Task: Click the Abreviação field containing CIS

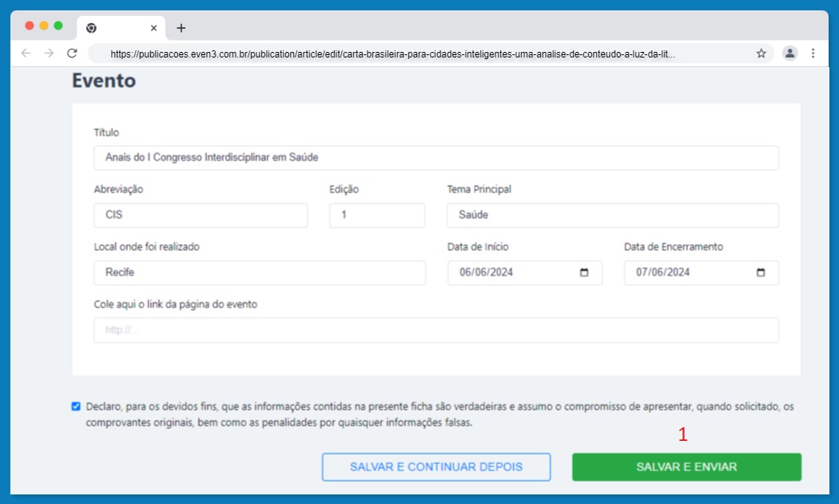Action: tap(201, 215)
